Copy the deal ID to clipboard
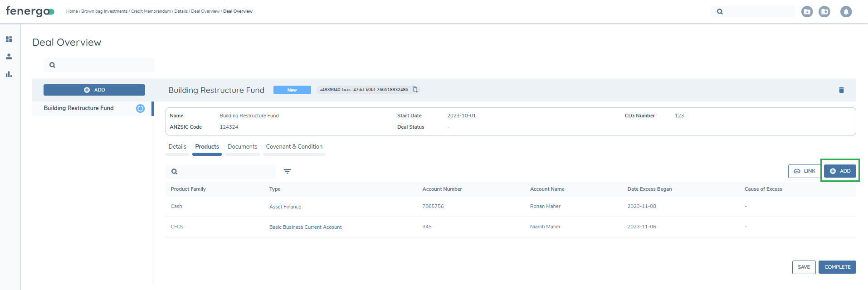The image size is (868, 290). click(x=415, y=90)
